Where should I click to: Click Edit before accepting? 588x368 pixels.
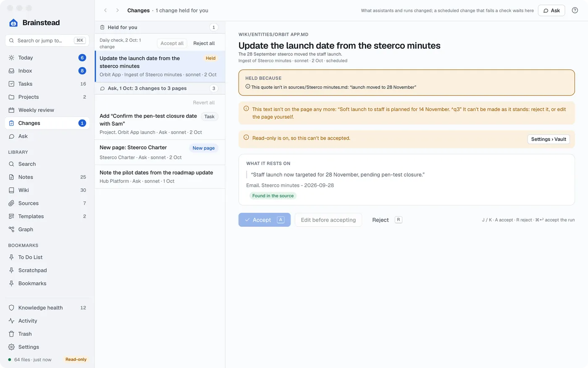(328, 220)
